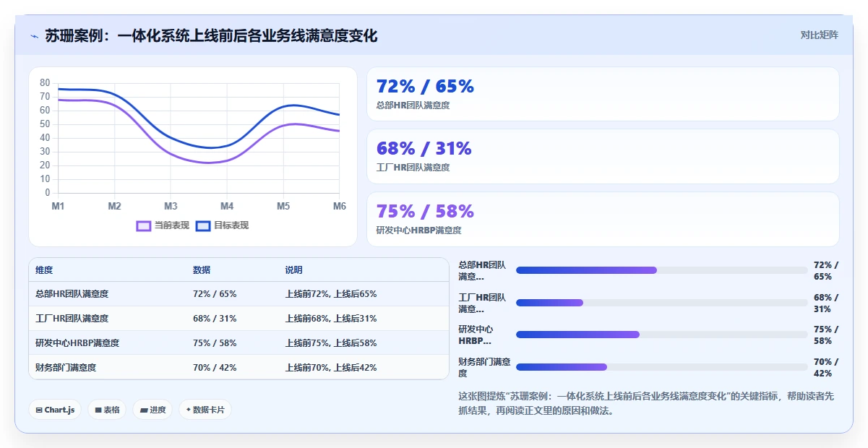Click the M6 x-axis label

pos(339,207)
